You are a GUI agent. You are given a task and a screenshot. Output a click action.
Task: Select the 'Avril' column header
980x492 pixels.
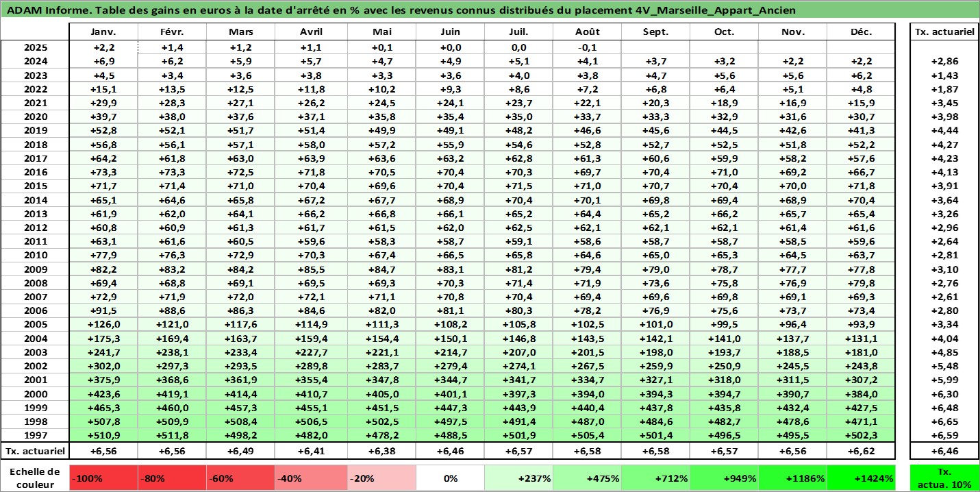click(312, 32)
